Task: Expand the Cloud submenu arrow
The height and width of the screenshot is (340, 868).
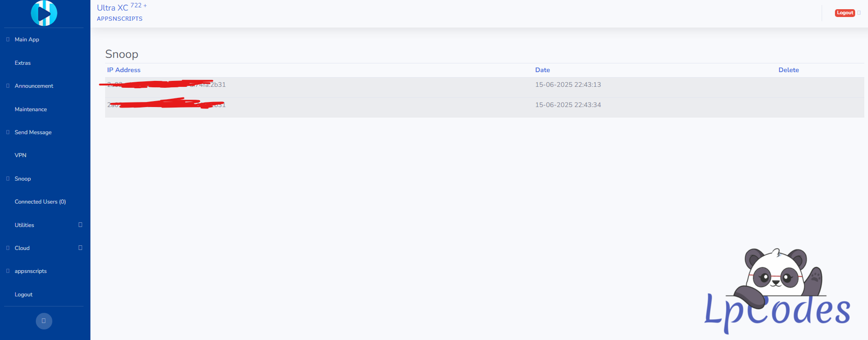Action: 80,248
